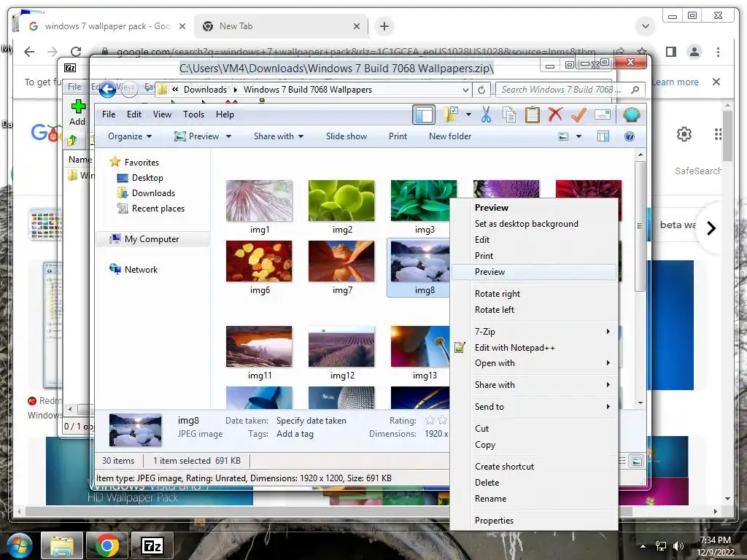Select the Network tree item
The width and height of the screenshot is (747, 560).
[141, 270]
